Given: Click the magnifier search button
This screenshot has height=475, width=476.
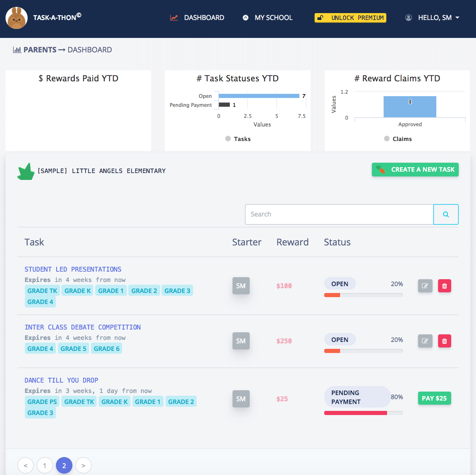Looking at the screenshot, I should pos(446,214).
